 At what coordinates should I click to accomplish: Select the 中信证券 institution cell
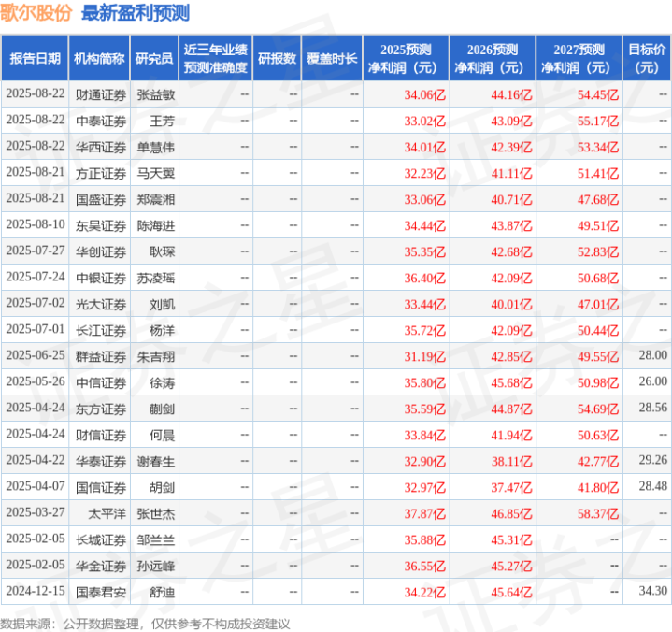tap(101, 383)
